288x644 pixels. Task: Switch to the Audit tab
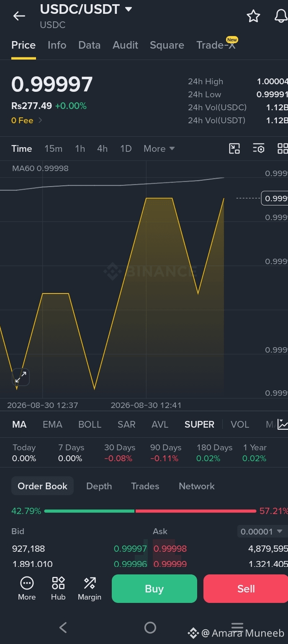tap(125, 45)
